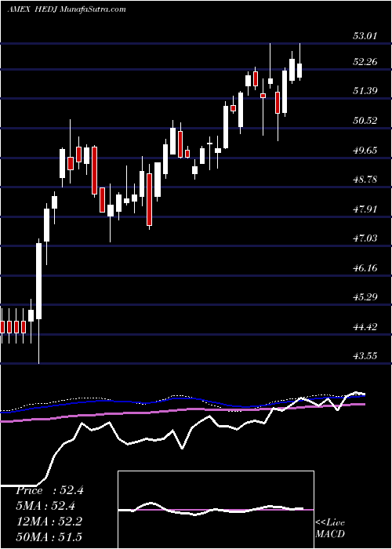Click the AMEX HEDJ MunafaSutra.com title

[x=67, y=9]
